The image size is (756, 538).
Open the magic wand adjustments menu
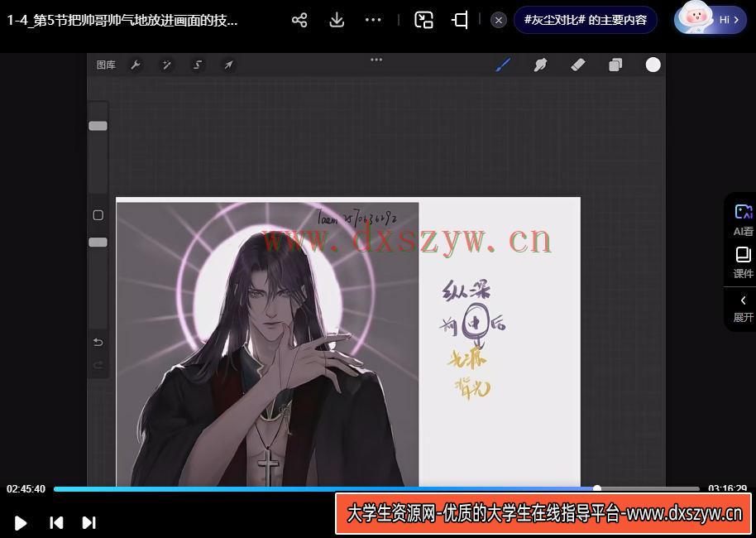coord(167,65)
